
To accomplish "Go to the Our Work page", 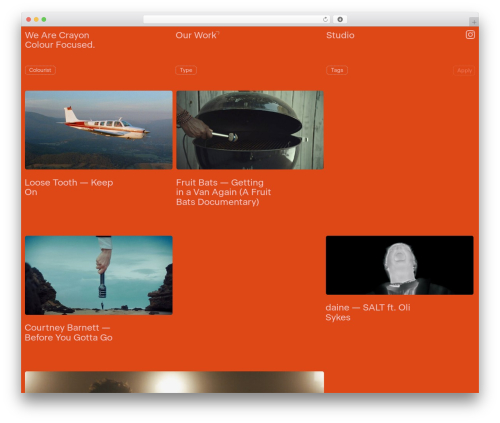I will [197, 35].
